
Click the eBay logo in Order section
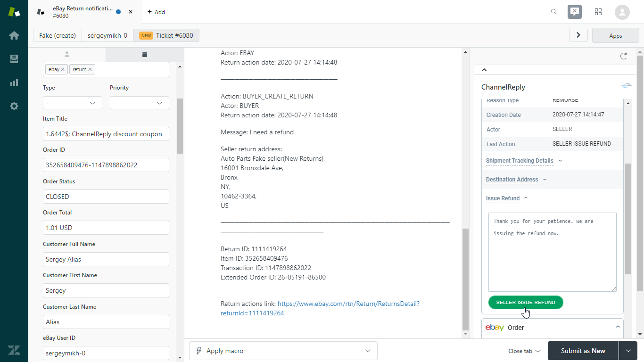(495, 327)
